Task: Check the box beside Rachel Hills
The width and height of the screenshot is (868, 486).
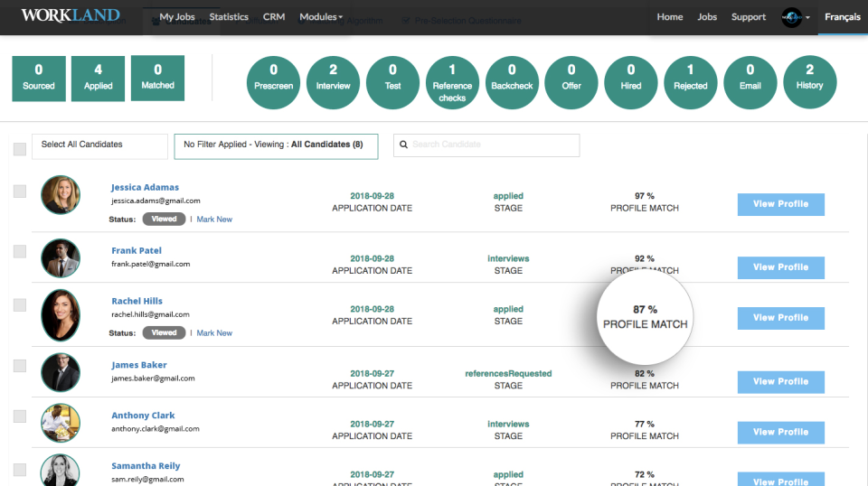Action: [x=20, y=305]
